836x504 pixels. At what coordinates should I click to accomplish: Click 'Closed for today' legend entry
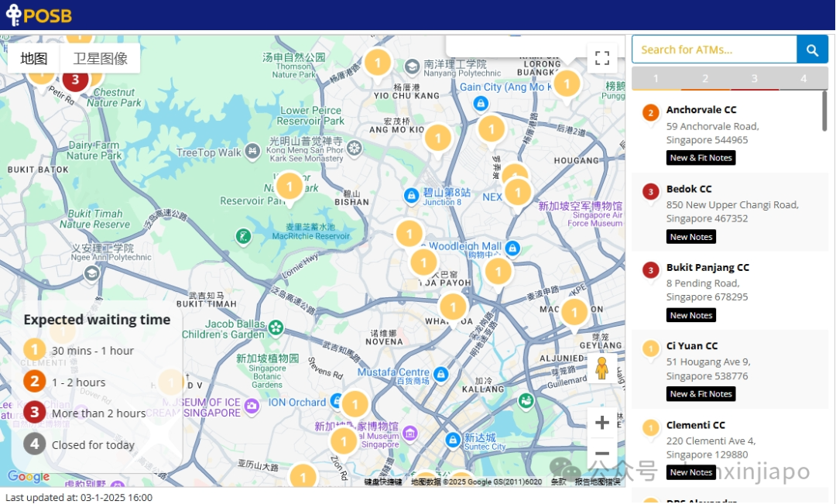coord(79,444)
